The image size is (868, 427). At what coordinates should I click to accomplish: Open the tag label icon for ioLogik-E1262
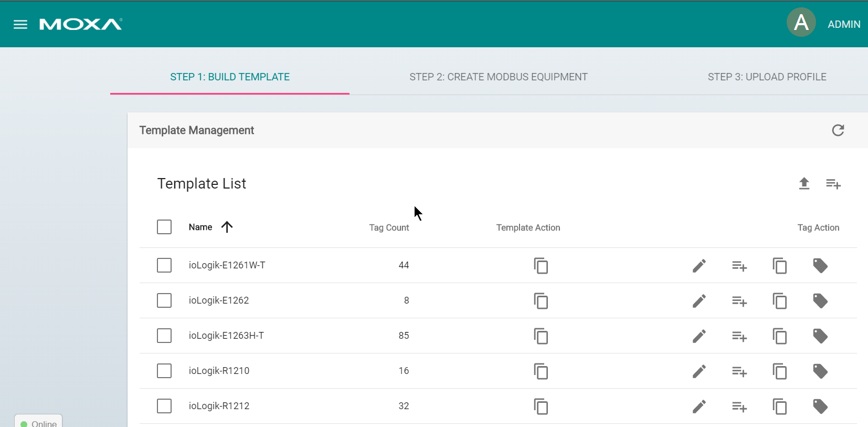pyautogui.click(x=820, y=301)
